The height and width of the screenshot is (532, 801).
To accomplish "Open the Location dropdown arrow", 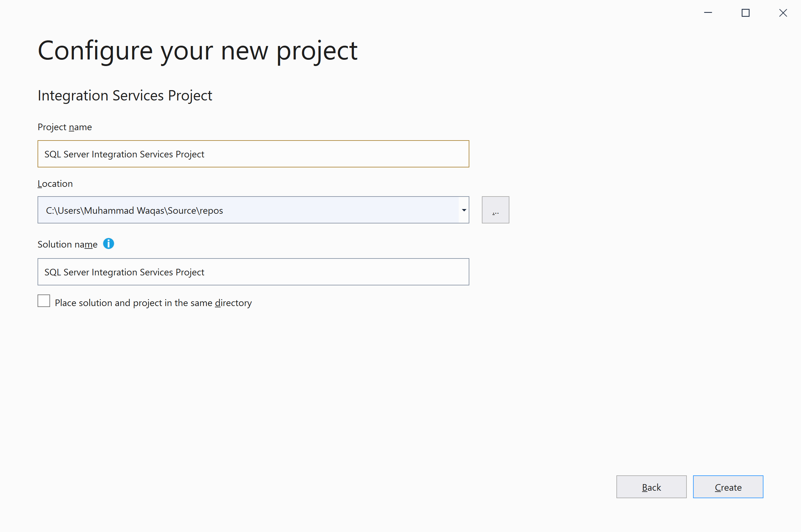I will point(464,210).
